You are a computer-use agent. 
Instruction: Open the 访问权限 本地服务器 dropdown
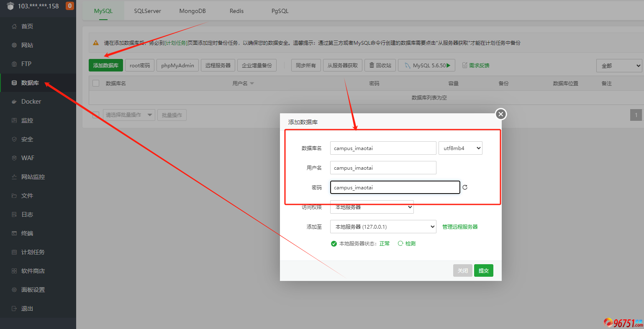point(372,207)
